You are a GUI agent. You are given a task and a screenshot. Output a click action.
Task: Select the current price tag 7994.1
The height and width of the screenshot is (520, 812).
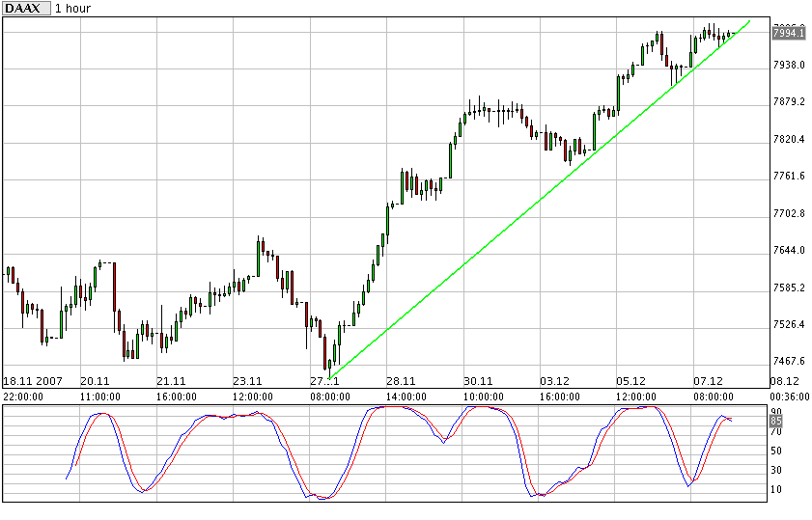[x=789, y=33]
